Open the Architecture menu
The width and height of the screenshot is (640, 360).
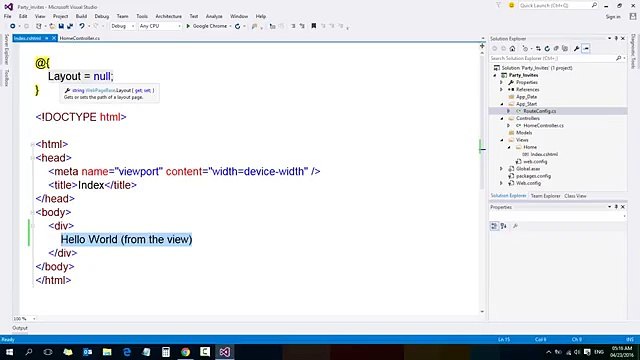pos(168,16)
